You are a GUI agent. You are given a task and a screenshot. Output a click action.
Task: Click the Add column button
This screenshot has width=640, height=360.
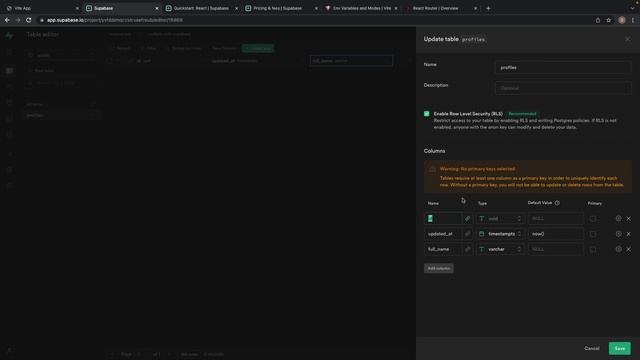[438, 268]
